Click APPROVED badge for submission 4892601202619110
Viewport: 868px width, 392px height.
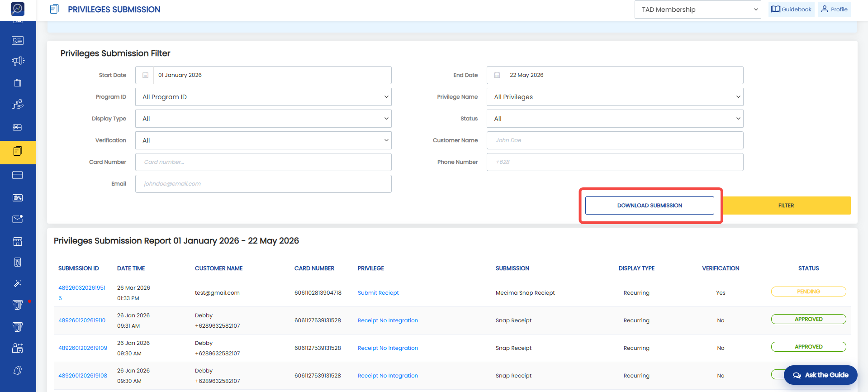(809, 319)
